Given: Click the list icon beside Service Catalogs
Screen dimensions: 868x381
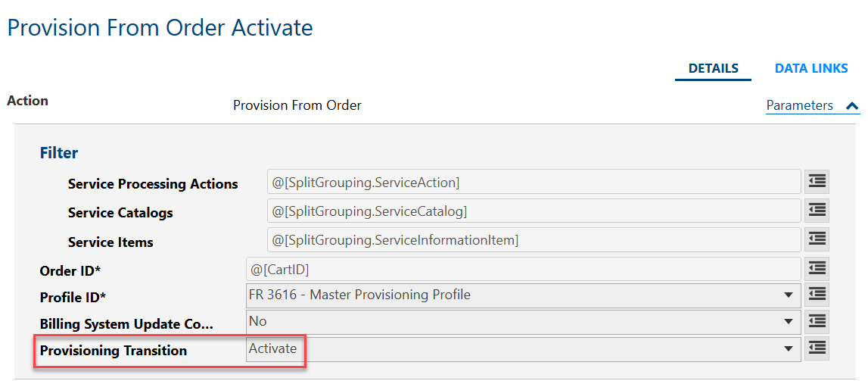Looking at the screenshot, I should coord(817,210).
